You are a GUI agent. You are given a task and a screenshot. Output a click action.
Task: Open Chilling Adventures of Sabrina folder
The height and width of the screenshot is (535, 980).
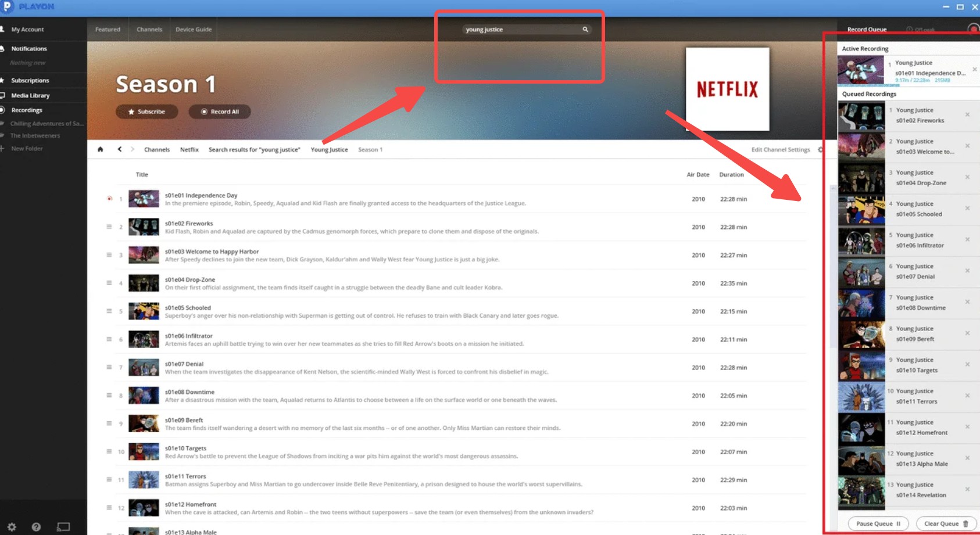tap(47, 124)
